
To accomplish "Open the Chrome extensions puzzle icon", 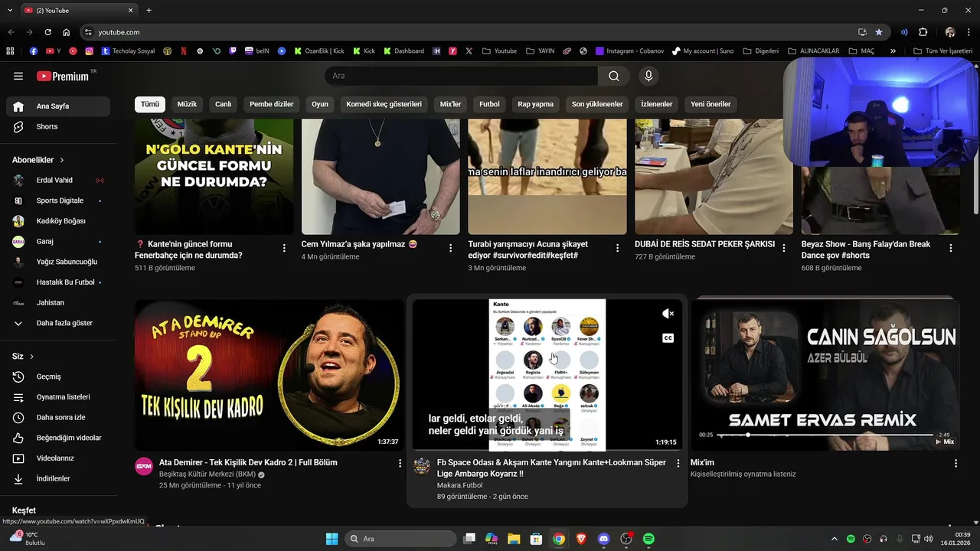I will point(923,32).
